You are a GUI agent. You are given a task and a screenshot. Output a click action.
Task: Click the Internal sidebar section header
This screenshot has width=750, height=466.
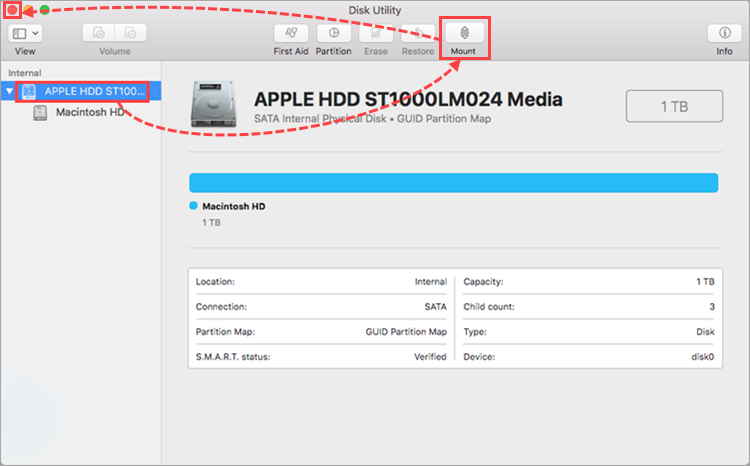tap(24, 73)
